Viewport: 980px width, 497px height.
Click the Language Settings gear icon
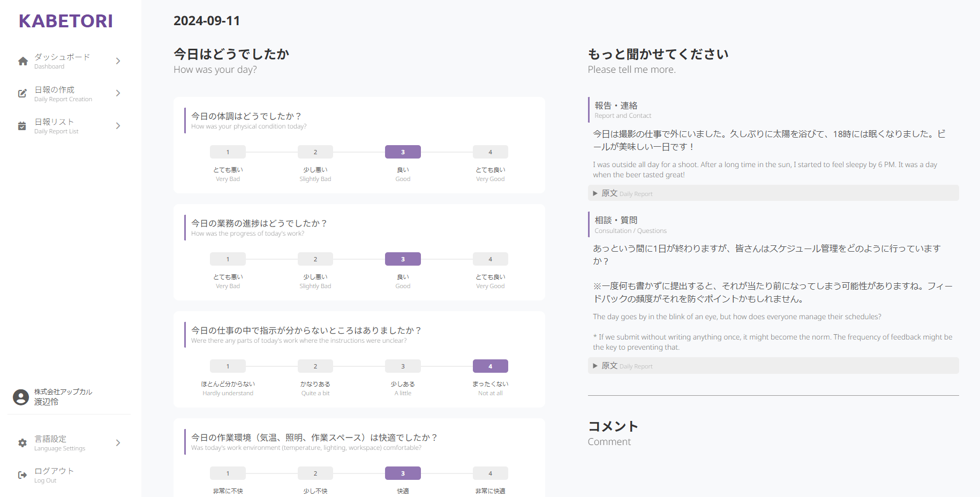(x=22, y=443)
